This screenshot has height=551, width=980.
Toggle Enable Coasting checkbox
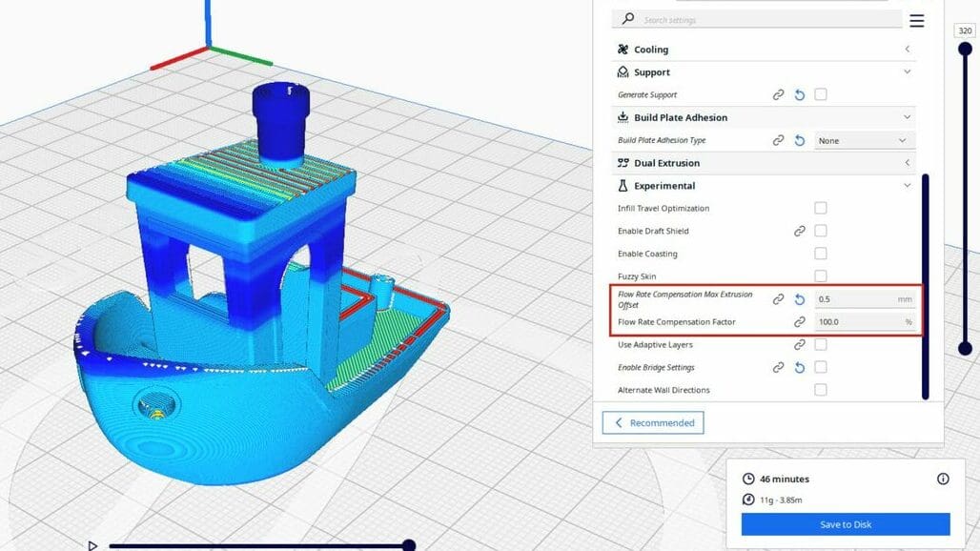(821, 253)
